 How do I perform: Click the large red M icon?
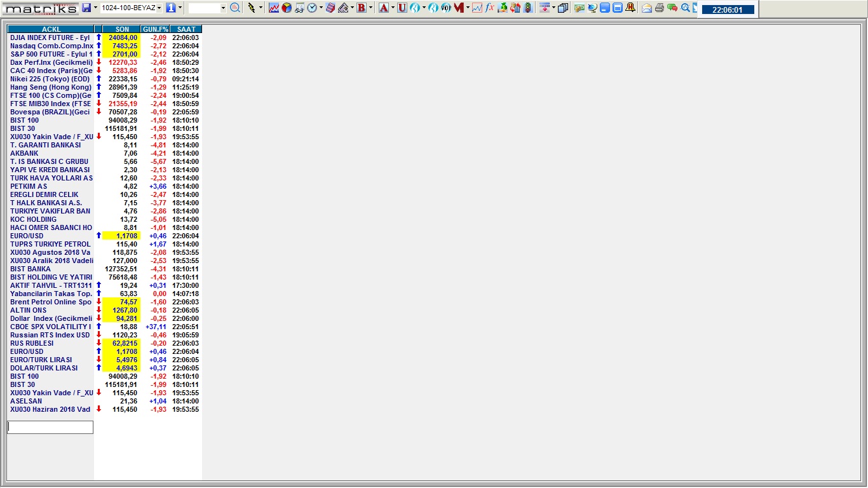point(459,8)
